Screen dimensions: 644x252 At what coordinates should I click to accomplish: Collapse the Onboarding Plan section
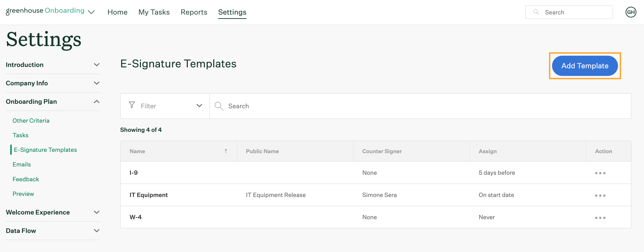53,102
